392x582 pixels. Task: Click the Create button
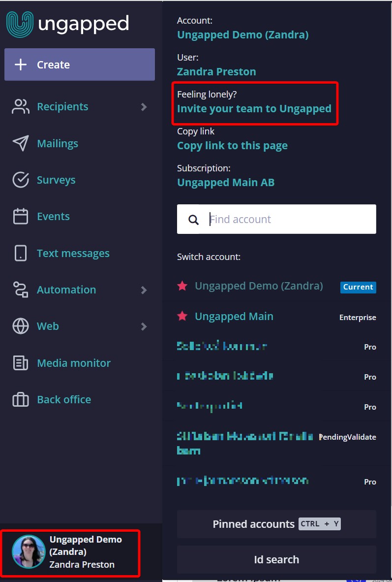[x=79, y=65]
